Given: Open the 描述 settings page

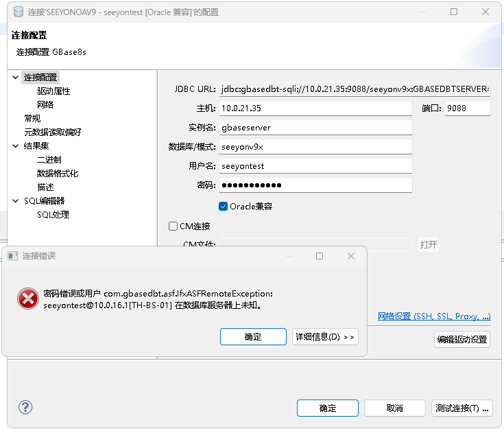Looking at the screenshot, I should 45,187.
